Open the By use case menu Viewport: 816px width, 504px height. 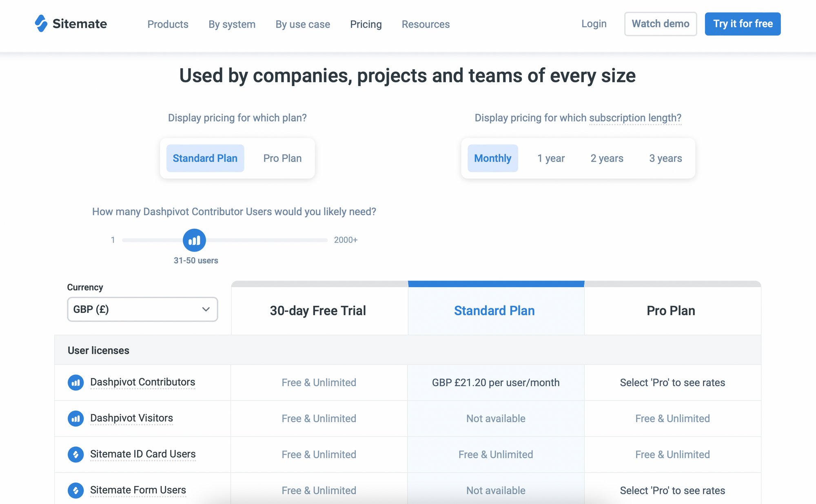pos(303,24)
